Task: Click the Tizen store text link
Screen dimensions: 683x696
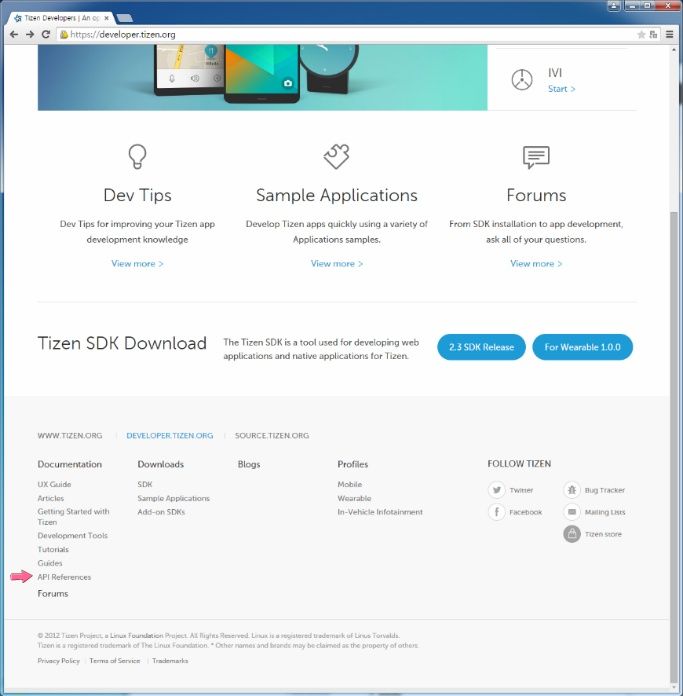Action: pyautogui.click(x=603, y=534)
